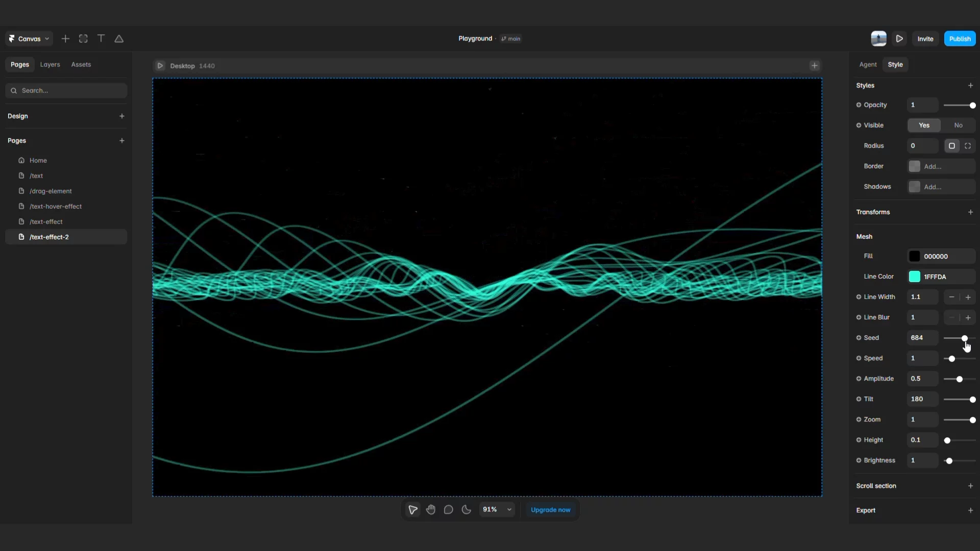Add a new Design item
The image size is (980, 551).
(122, 116)
